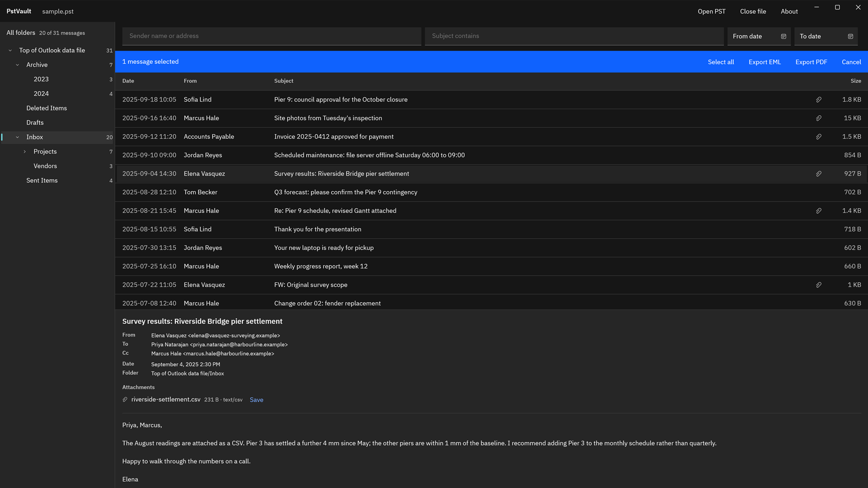The width and height of the screenshot is (868, 488).
Task: Click attachment paperclip on Site photos row
Action: point(819,118)
